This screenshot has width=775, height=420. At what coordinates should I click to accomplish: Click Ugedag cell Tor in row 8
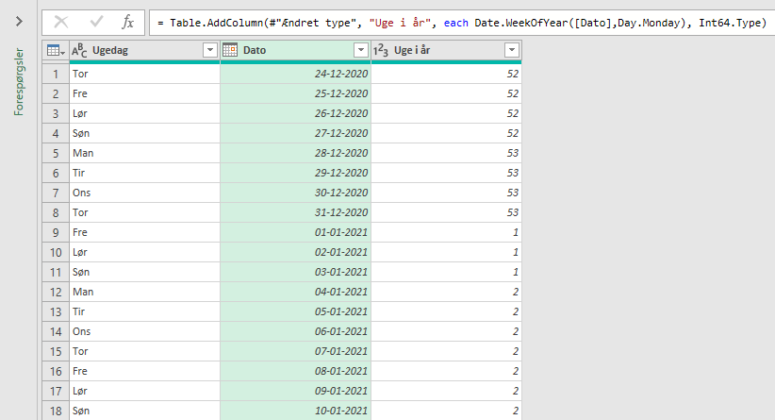click(x=145, y=212)
